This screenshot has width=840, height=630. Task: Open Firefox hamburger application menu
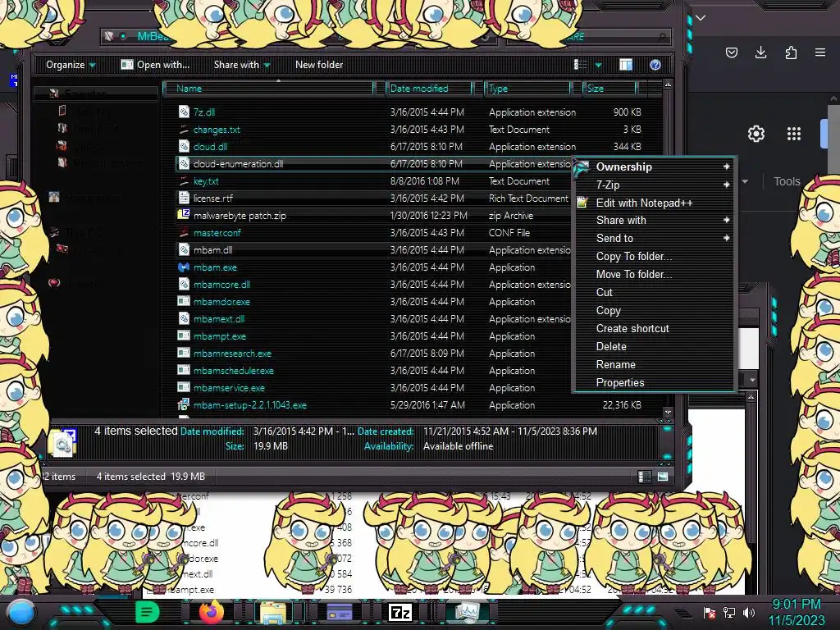820,52
